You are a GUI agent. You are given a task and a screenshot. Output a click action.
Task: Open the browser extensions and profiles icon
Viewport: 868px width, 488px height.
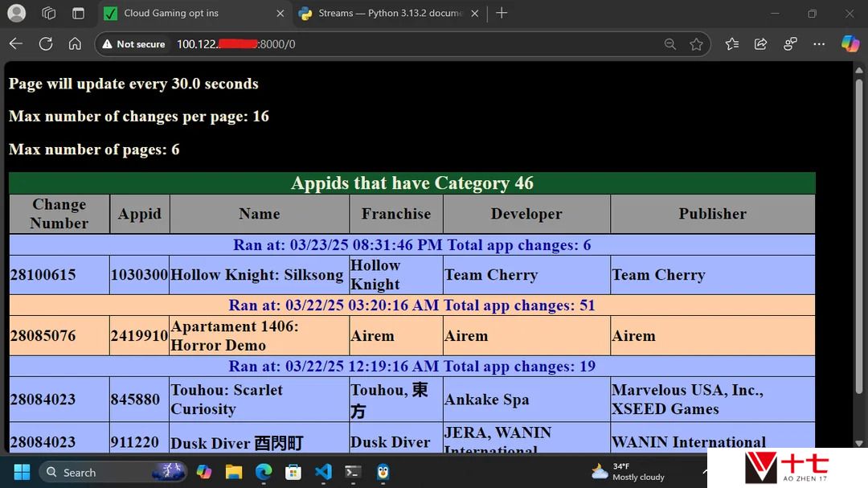(790, 43)
